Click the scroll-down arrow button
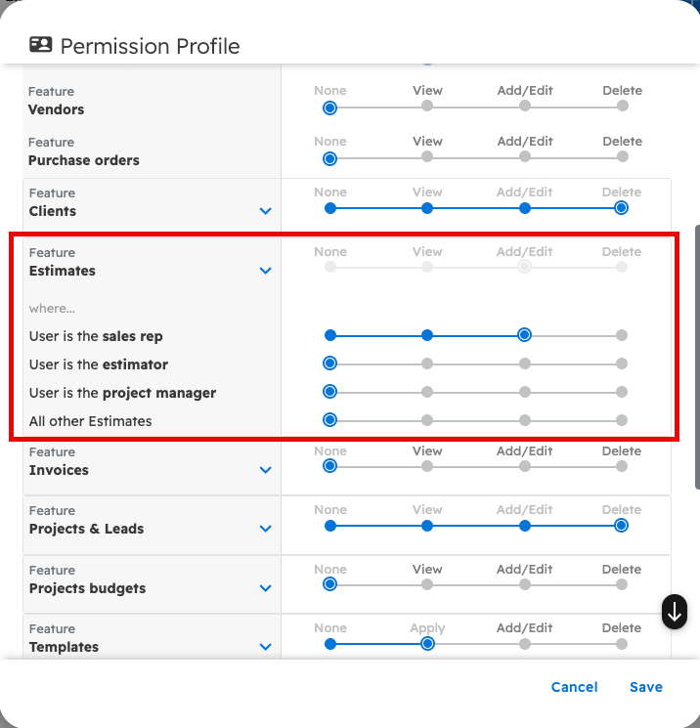 tap(675, 612)
